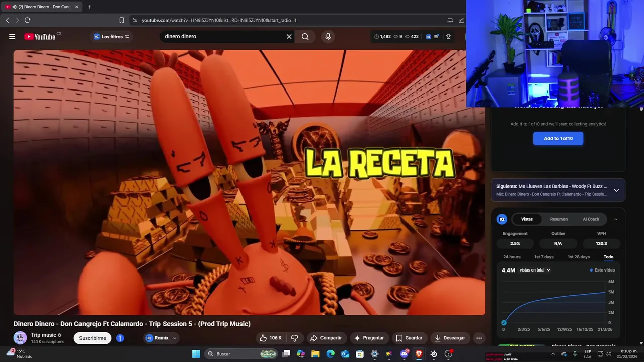Toggle Los filtros 1of10 filters
644x362 pixels.
click(x=112, y=36)
